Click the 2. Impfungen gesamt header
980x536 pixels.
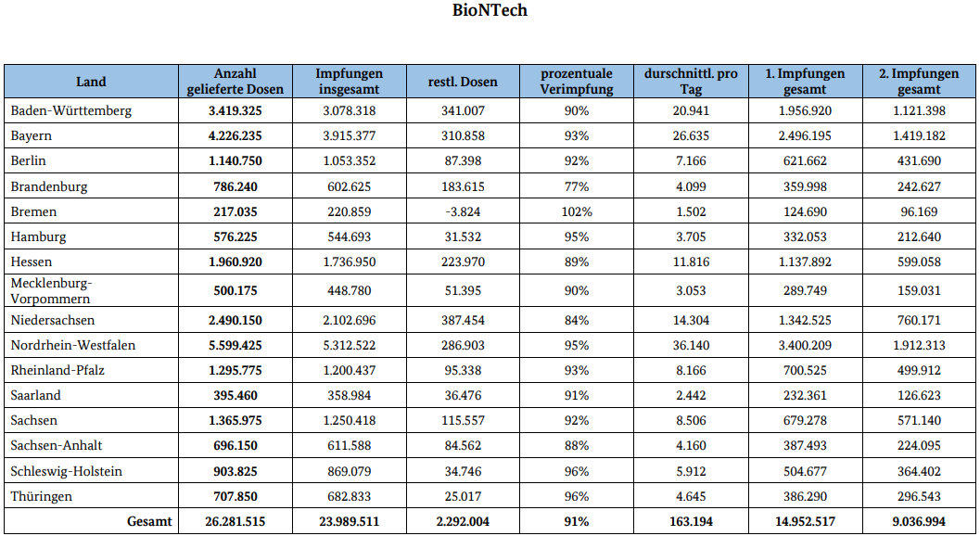pyautogui.click(x=919, y=82)
